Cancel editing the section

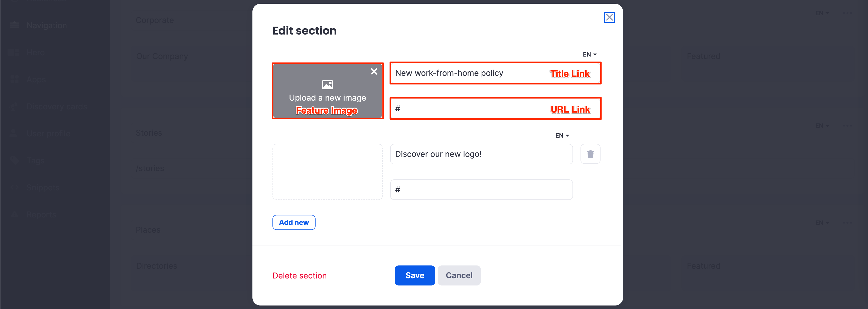pyautogui.click(x=459, y=275)
